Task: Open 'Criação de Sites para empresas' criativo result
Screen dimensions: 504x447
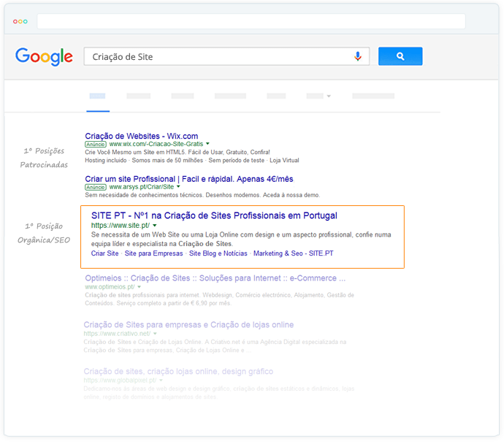Action: [x=188, y=324]
